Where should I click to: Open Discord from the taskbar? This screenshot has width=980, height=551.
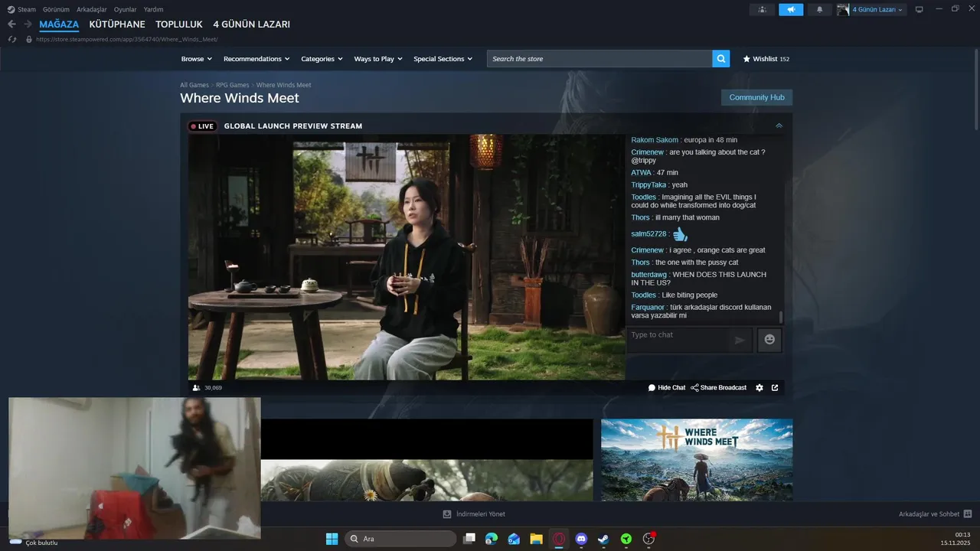click(581, 539)
